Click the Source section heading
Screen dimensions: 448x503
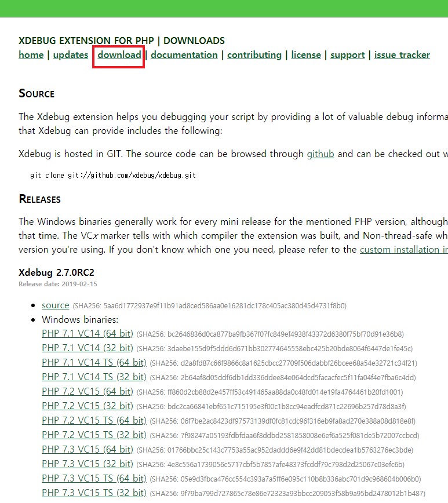click(x=37, y=93)
